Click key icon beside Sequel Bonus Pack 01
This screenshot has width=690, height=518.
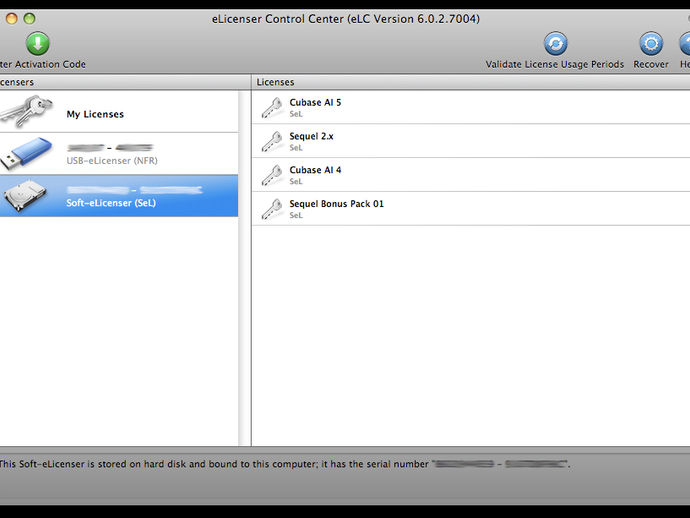(x=272, y=209)
